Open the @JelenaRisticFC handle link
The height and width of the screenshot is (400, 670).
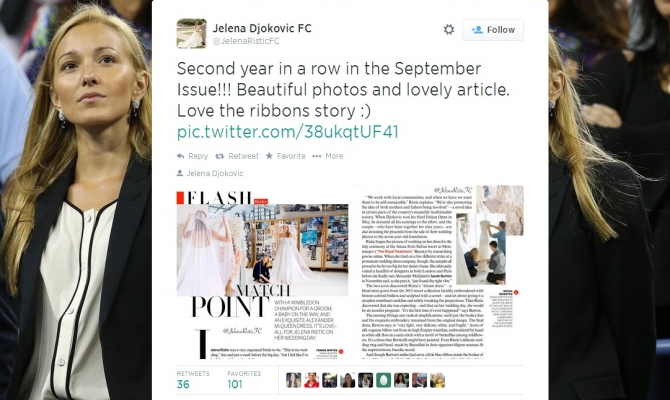[x=246, y=41]
